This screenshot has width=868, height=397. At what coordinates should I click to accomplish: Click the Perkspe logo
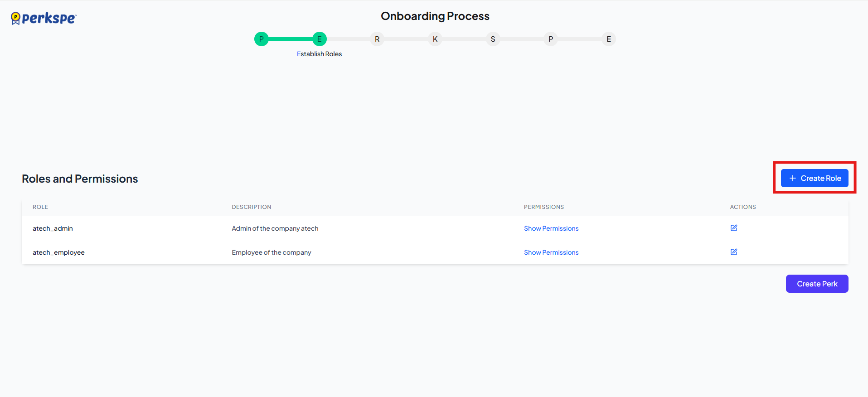pos(44,18)
